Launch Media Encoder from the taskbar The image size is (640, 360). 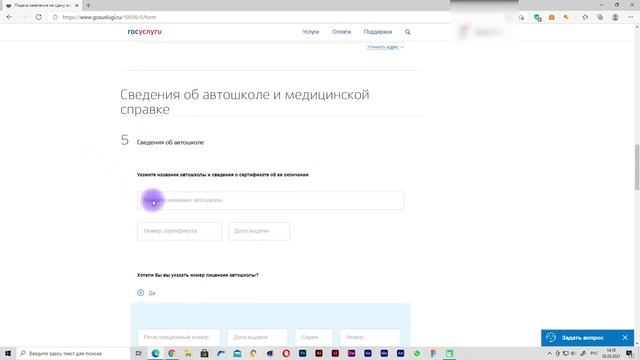click(x=384, y=353)
